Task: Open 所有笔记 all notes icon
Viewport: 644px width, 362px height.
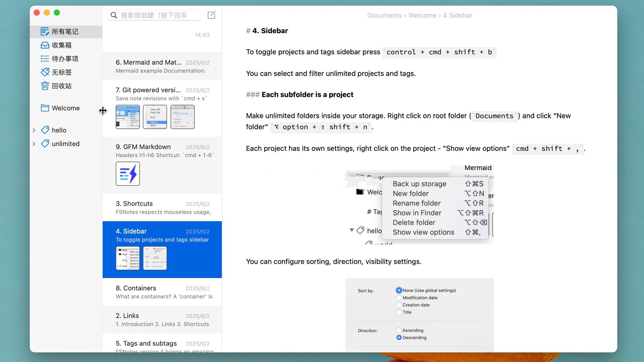Action: [x=45, y=32]
